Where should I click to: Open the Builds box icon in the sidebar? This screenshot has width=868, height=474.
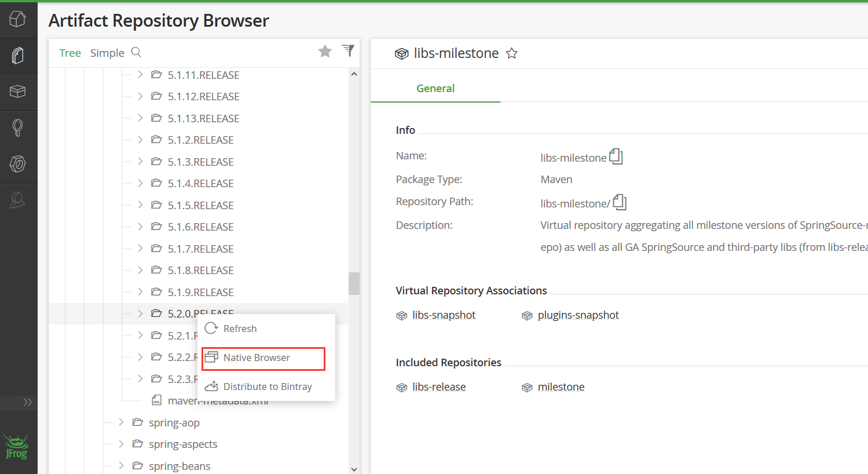tap(18, 92)
